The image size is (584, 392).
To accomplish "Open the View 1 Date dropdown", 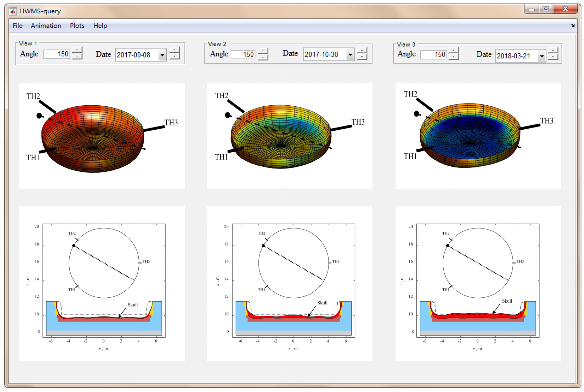I will click(x=162, y=55).
